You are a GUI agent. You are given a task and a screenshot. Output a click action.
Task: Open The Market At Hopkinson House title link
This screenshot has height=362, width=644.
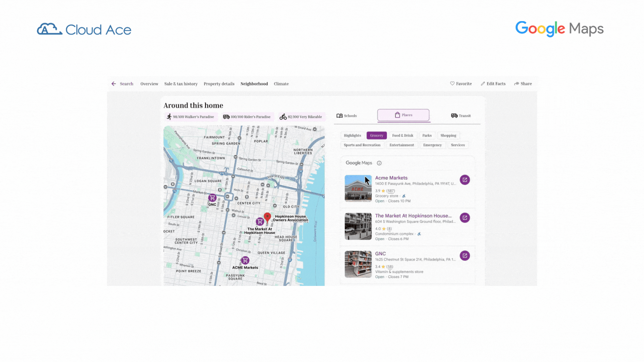point(413,216)
